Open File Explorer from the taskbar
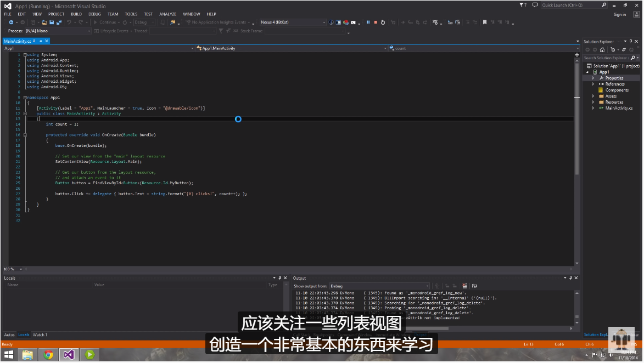644x363 pixels. (x=27, y=354)
